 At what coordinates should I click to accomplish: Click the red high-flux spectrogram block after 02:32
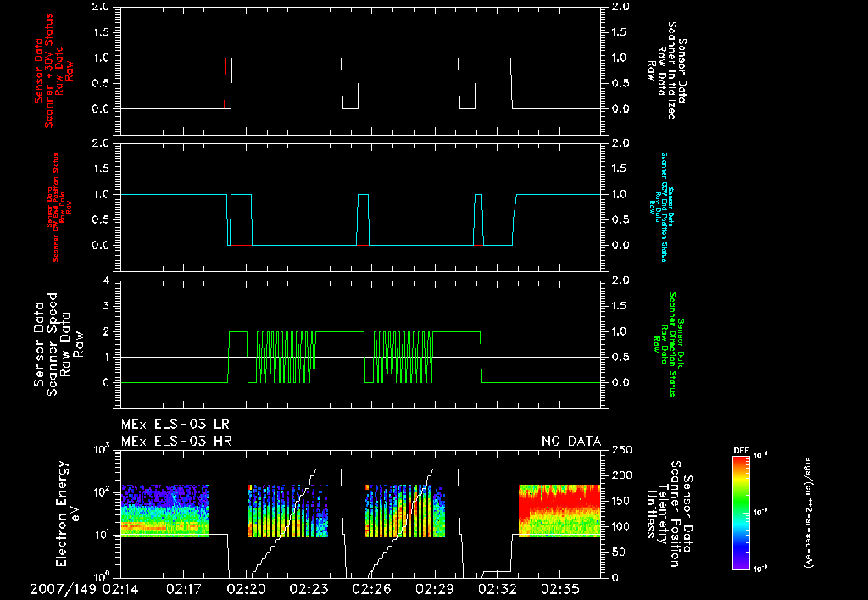(559, 511)
